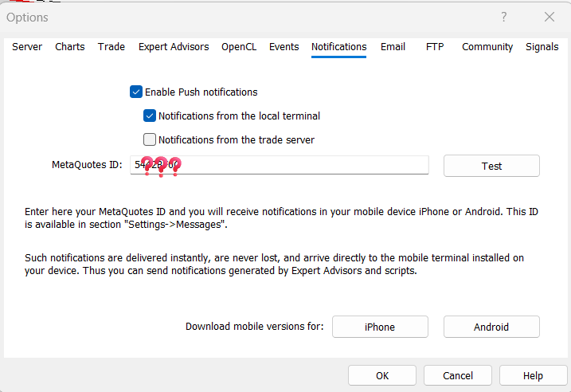Open the OpenCL tab
571x392 pixels.
pos(239,47)
